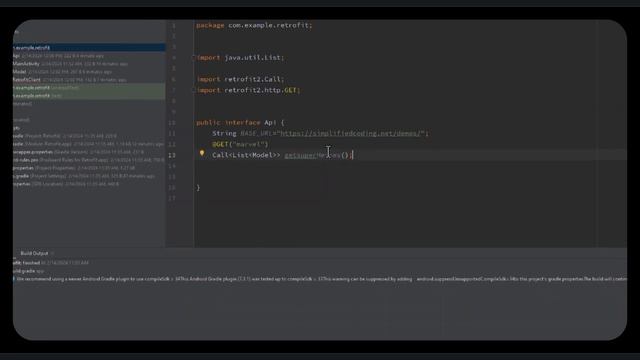Open MainActivity in the project tree
640x360 pixels.
[89, 64]
